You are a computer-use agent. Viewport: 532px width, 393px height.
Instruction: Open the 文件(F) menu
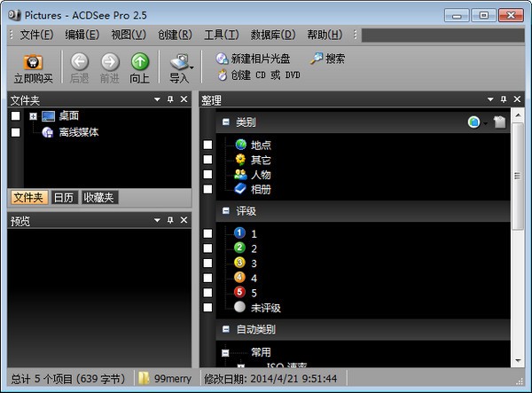pos(36,35)
